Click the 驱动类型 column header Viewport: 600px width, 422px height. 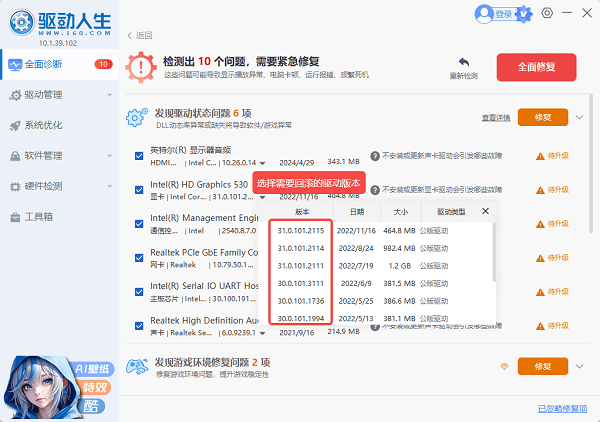click(451, 212)
